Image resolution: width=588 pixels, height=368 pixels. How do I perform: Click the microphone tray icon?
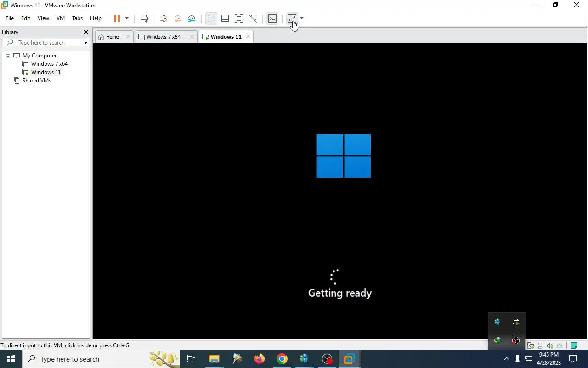(x=518, y=359)
